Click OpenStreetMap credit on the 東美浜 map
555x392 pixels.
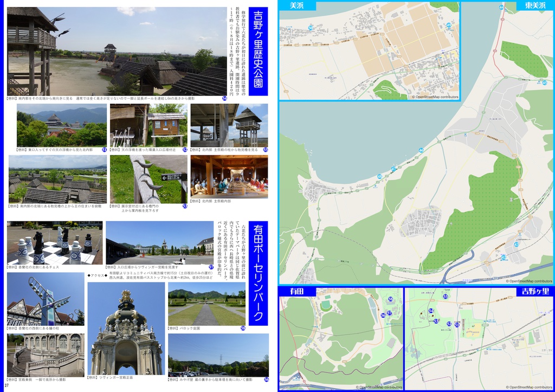[x=529, y=281]
